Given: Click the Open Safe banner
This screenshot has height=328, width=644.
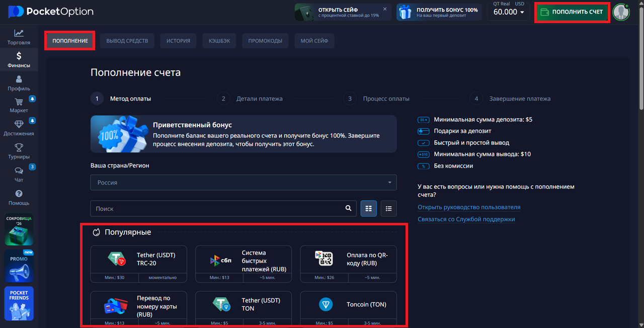Looking at the screenshot, I should pos(343,12).
